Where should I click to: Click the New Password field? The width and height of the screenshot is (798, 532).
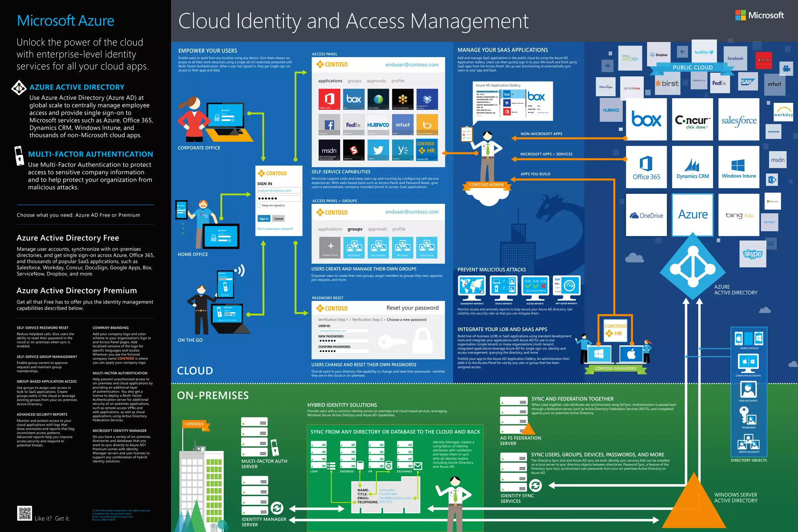click(344, 341)
